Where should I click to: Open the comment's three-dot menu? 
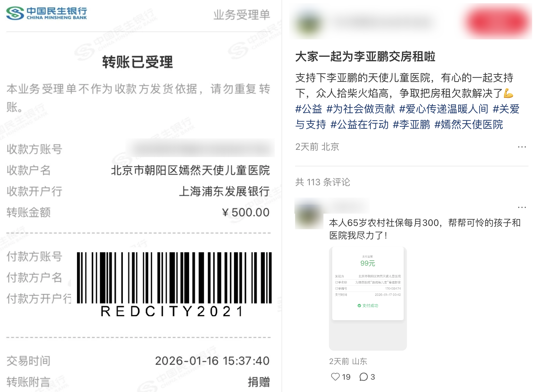pos(522,207)
